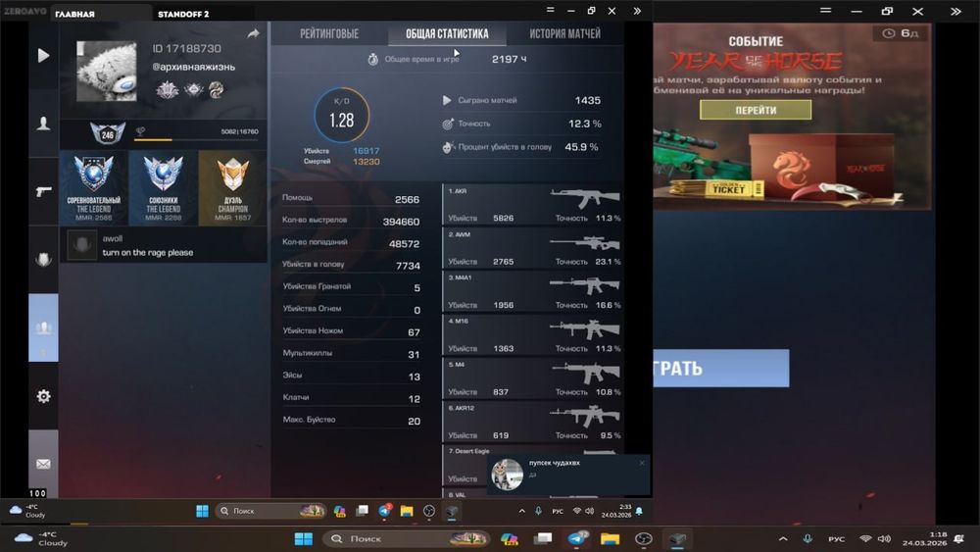Click the Year of the Horse event banner

[793, 117]
